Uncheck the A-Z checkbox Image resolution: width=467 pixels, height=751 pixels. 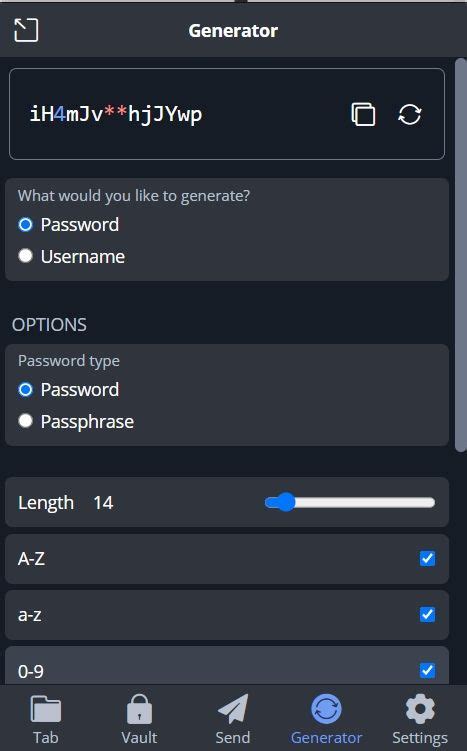click(427, 558)
